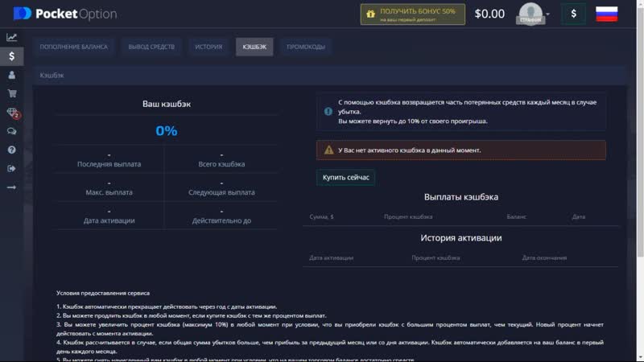Viewport: 644px width, 362px height.
Task: Click Следующая выплата label
Action: pos(221,192)
